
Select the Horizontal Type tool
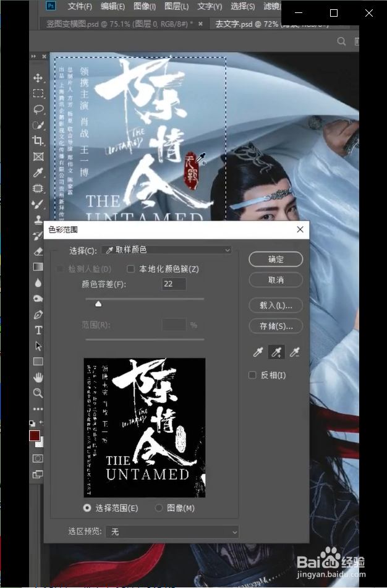tap(38, 330)
